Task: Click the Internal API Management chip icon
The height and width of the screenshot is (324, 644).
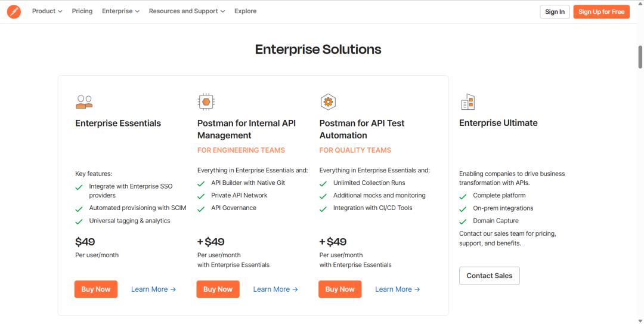Action: pos(206,102)
